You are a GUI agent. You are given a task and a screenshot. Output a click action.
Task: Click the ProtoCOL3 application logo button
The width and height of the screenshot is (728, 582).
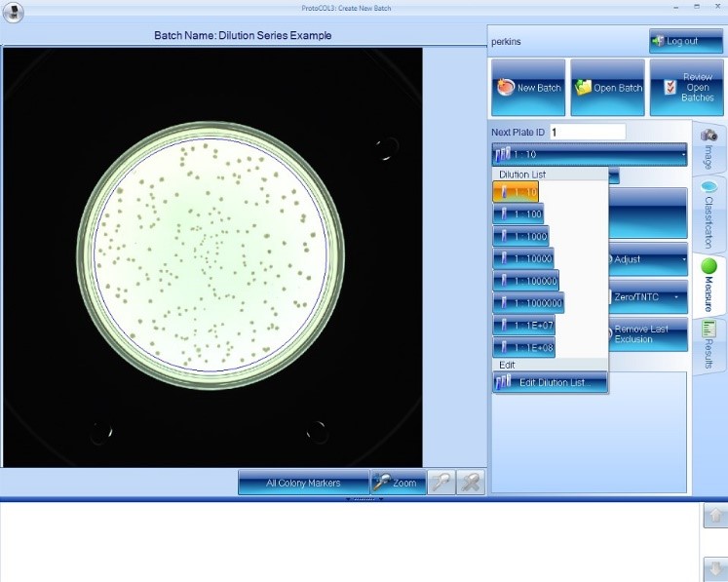pyautogui.click(x=13, y=13)
